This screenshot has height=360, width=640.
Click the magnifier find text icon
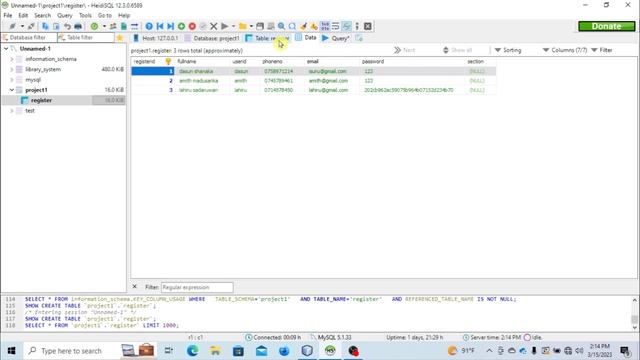(x=282, y=26)
